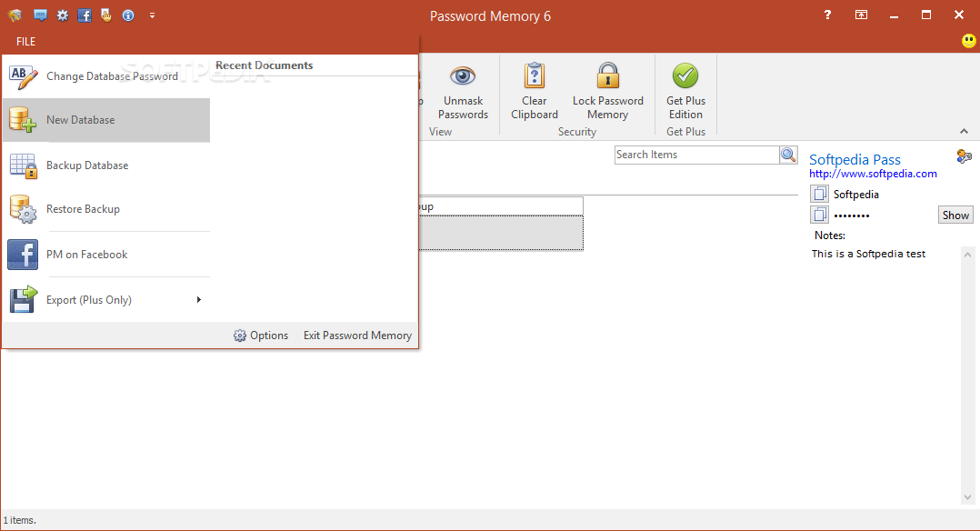Click into the Search Items field
980x531 pixels.
click(x=696, y=155)
